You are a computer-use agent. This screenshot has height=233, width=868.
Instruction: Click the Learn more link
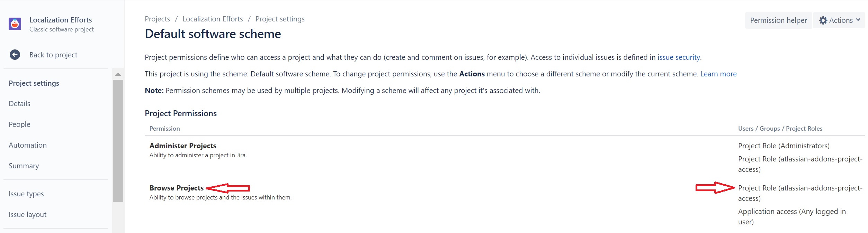(x=718, y=74)
